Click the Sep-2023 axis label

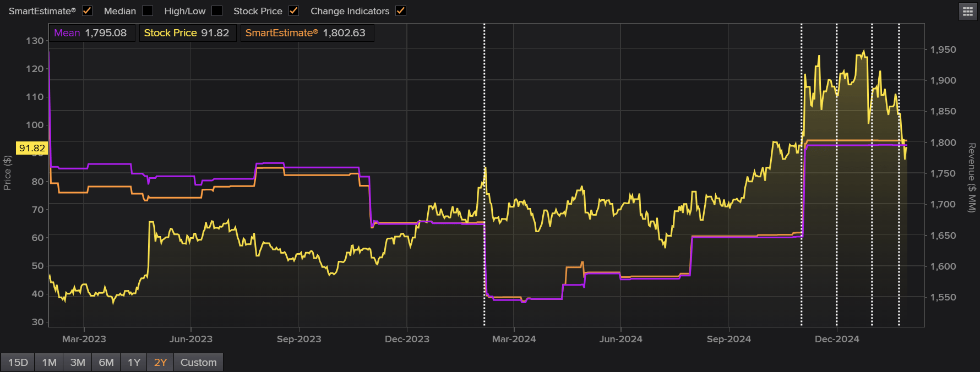(299, 339)
